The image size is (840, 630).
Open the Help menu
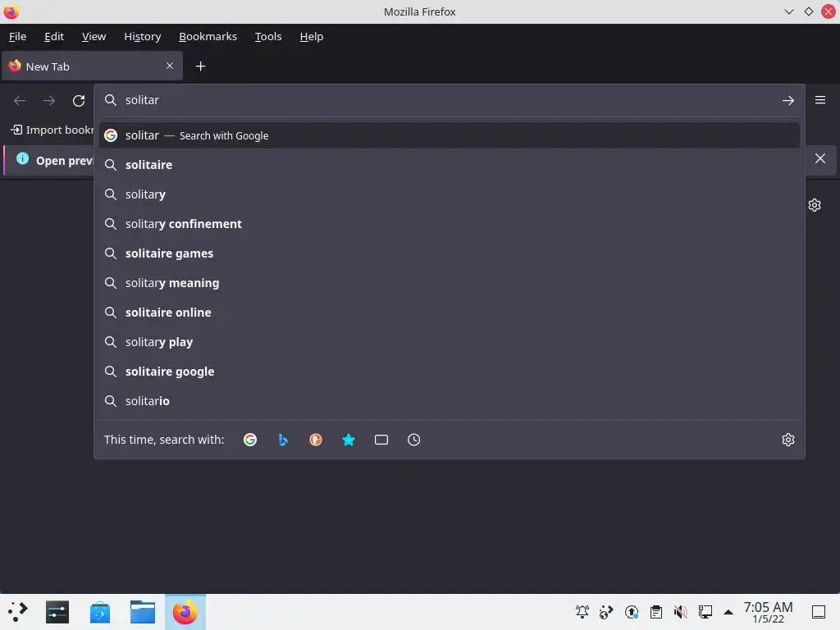click(x=311, y=36)
